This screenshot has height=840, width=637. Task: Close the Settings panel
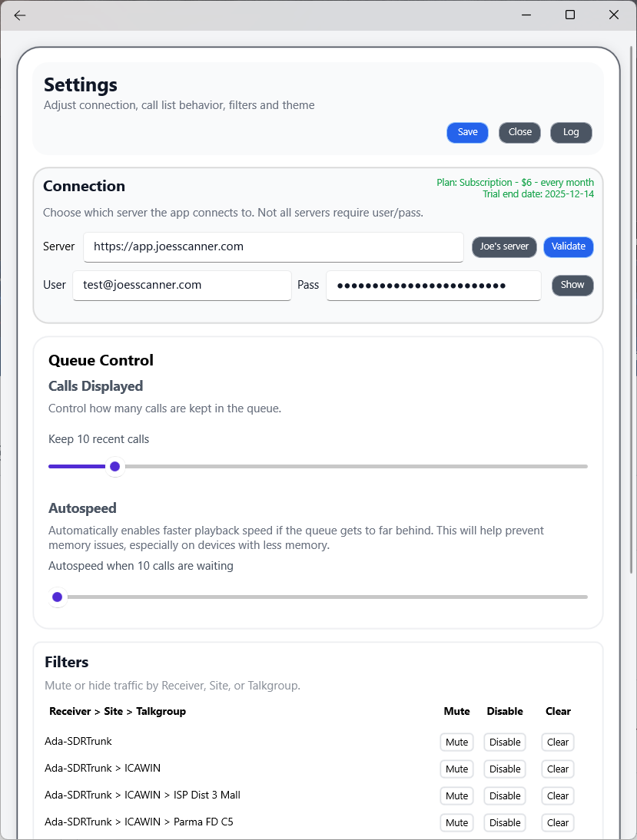click(520, 132)
